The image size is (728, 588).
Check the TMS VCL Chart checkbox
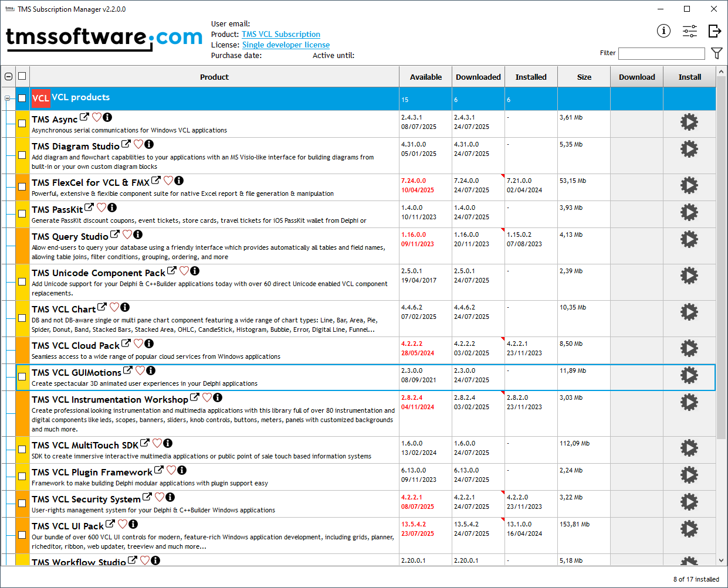(22, 318)
